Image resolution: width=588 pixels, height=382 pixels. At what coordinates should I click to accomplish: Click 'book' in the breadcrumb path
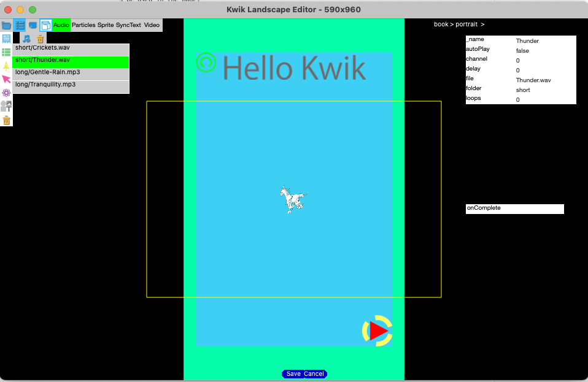441,25
